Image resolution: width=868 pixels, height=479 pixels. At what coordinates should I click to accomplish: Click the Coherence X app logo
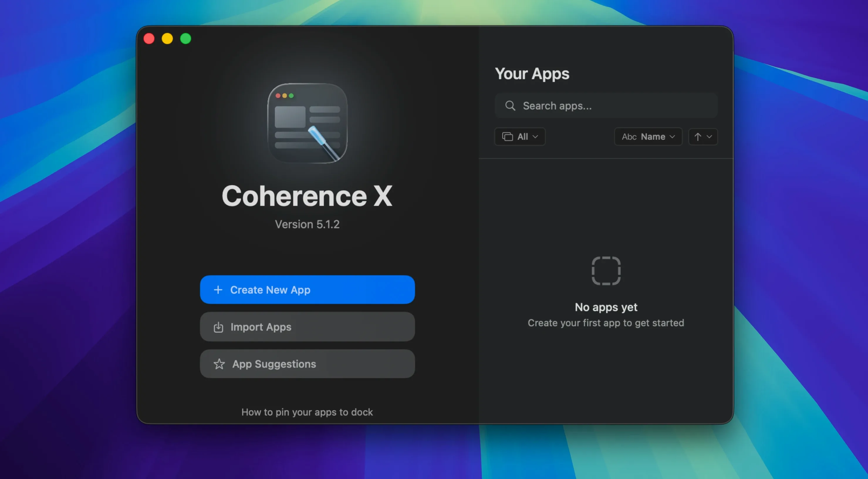tap(307, 123)
